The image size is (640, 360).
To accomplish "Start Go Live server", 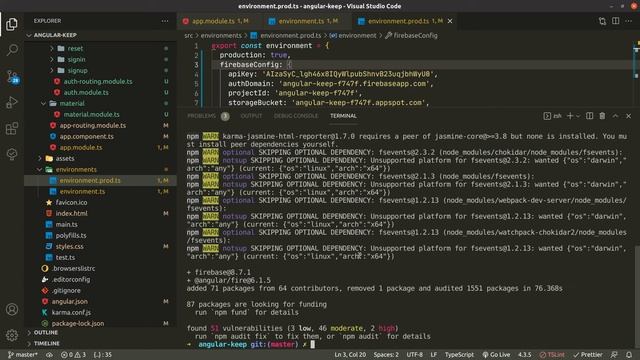I will (496, 355).
